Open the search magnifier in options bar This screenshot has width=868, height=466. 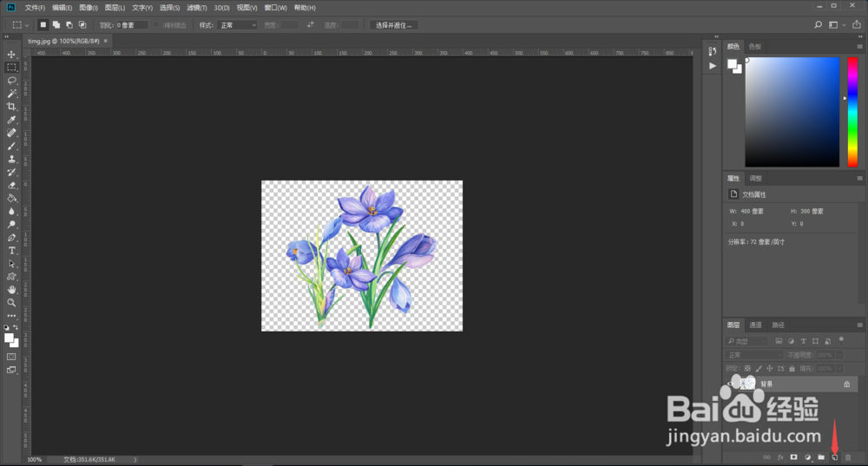(x=819, y=25)
